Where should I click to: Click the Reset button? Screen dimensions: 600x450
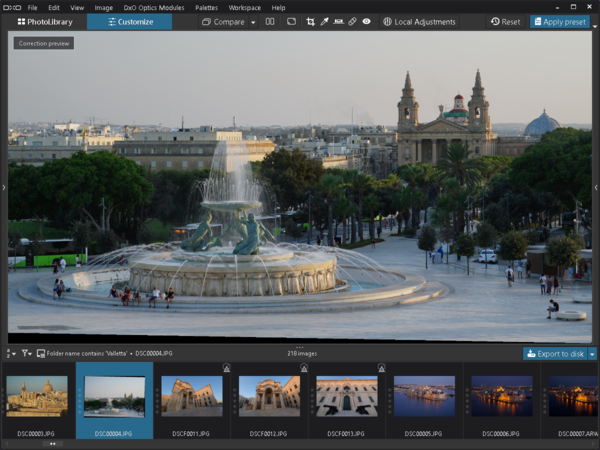click(x=505, y=21)
